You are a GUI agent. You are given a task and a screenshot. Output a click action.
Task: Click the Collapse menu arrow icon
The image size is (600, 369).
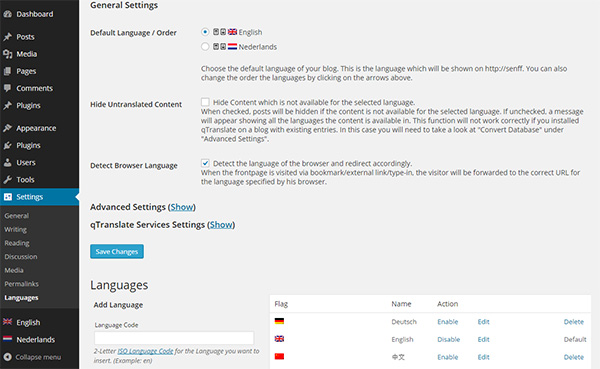7,357
